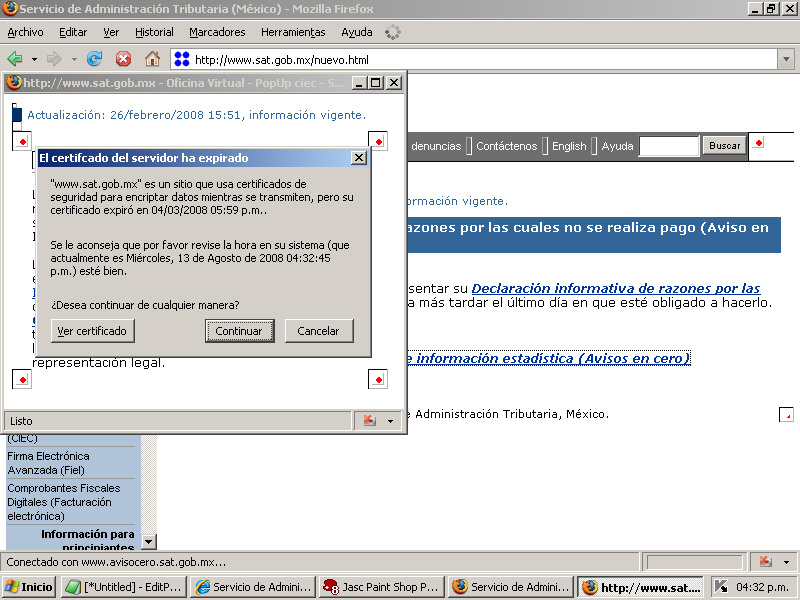Switch site to English link

click(569, 146)
